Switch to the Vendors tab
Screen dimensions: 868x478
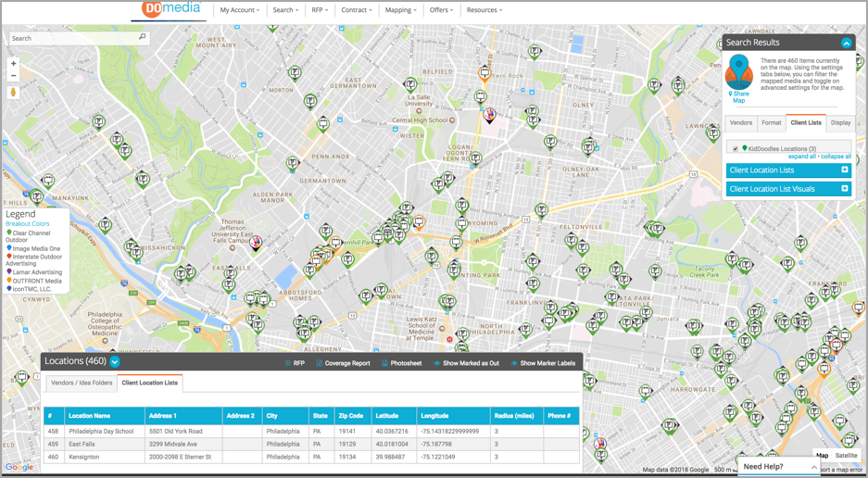741,123
